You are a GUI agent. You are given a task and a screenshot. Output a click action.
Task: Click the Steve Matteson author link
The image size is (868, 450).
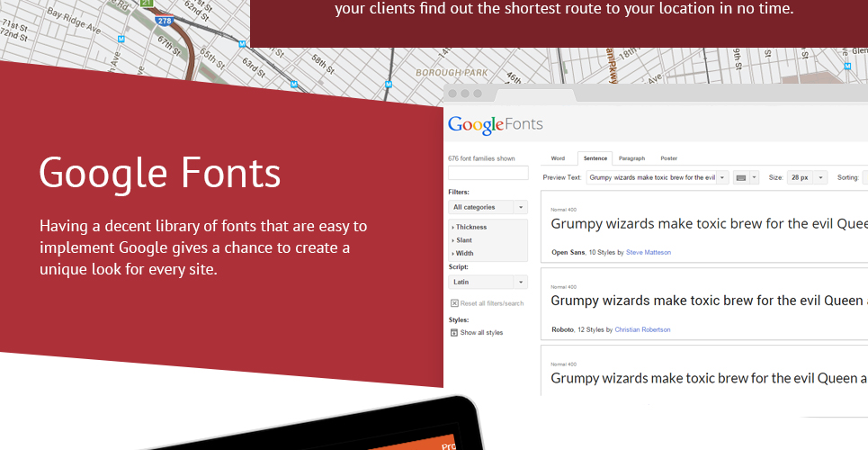[x=649, y=252]
